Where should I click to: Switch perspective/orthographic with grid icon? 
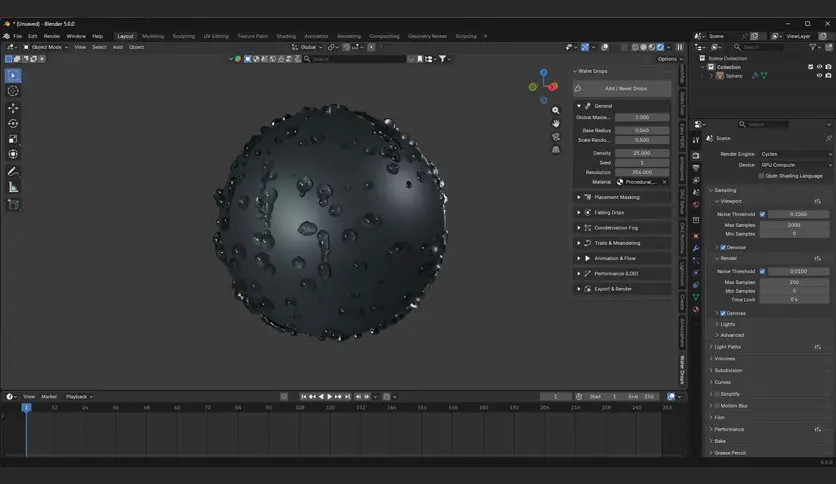(556, 150)
